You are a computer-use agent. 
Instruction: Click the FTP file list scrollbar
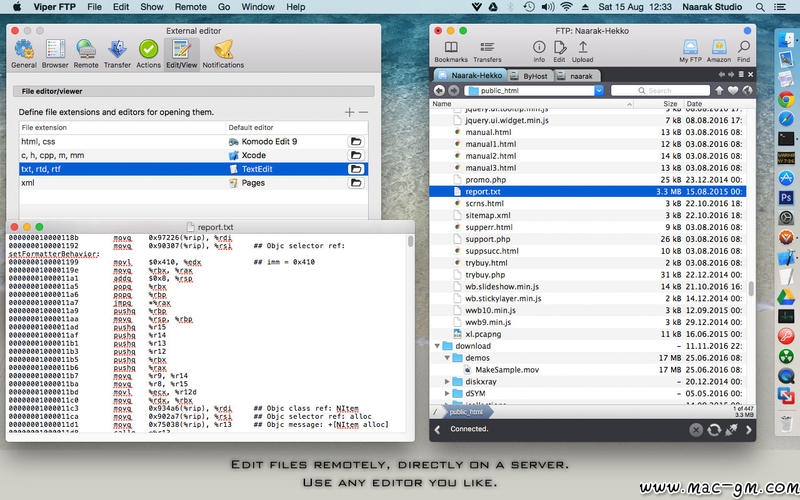coord(751,289)
